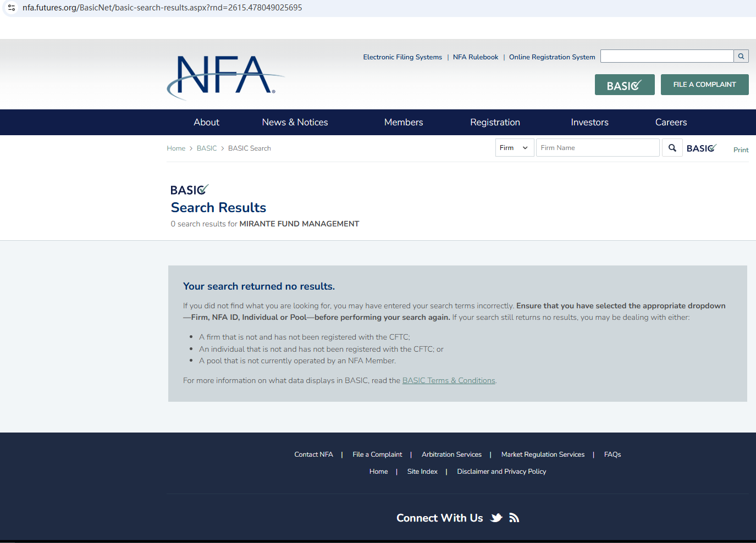
Task: Click the FAQs footer link
Action: [612, 455]
